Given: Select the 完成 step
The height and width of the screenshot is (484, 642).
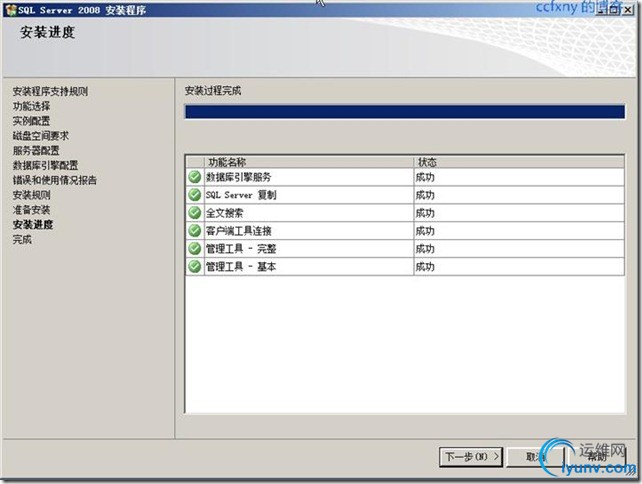Looking at the screenshot, I should 22,239.
